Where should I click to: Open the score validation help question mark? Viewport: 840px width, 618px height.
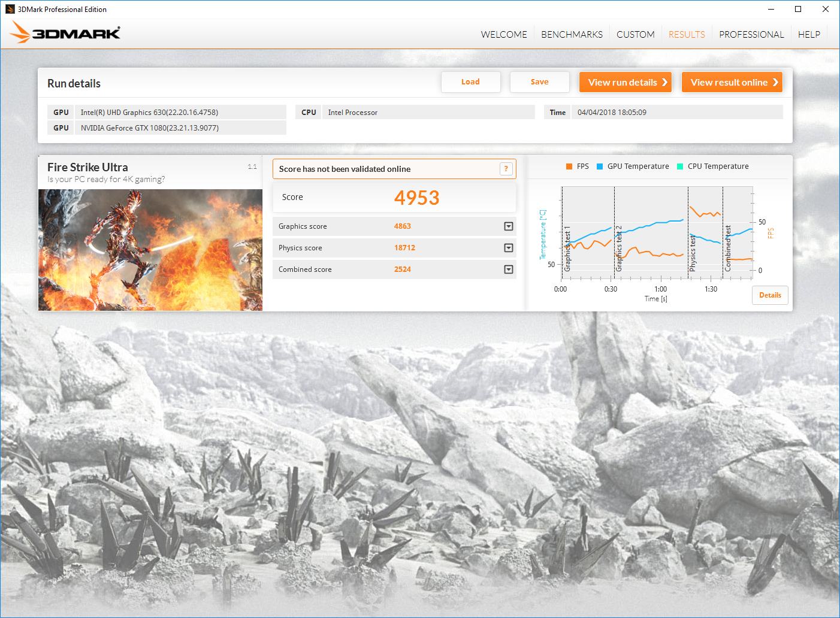point(506,169)
